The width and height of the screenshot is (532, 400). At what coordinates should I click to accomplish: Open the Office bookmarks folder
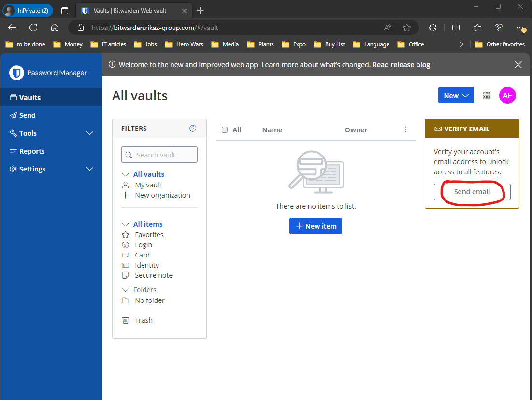point(411,44)
